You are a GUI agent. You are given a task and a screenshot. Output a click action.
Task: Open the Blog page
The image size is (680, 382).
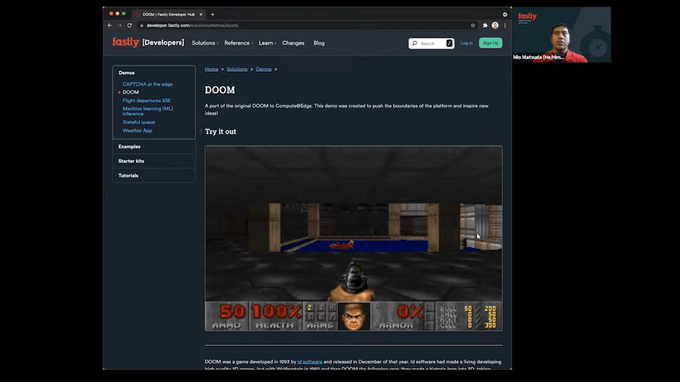click(319, 43)
